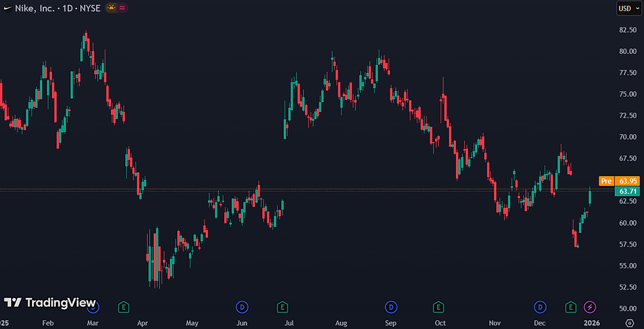Click the Nike swoosh logo icon
This screenshot has width=644, height=329.
(x=8, y=8)
